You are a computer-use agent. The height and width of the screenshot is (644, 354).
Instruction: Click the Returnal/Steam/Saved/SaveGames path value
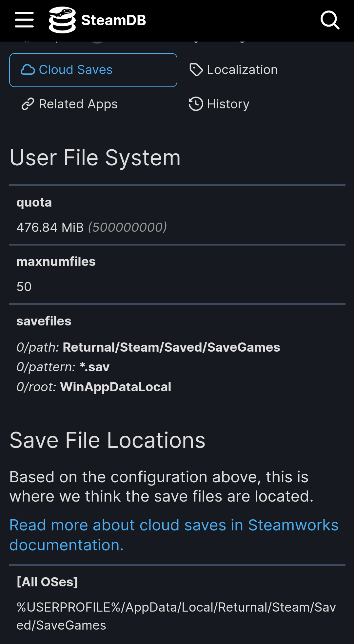click(171, 347)
